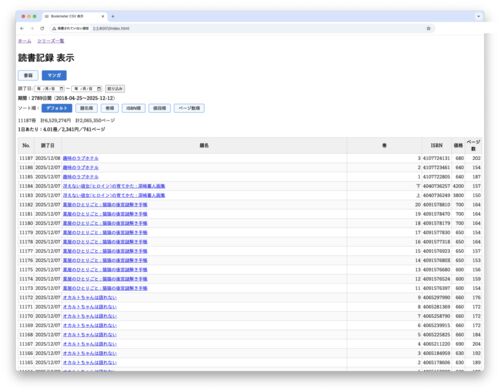This screenshot has height=392, width=500.
Task: Click the sort button right of デフォルト
Action: 87,108
